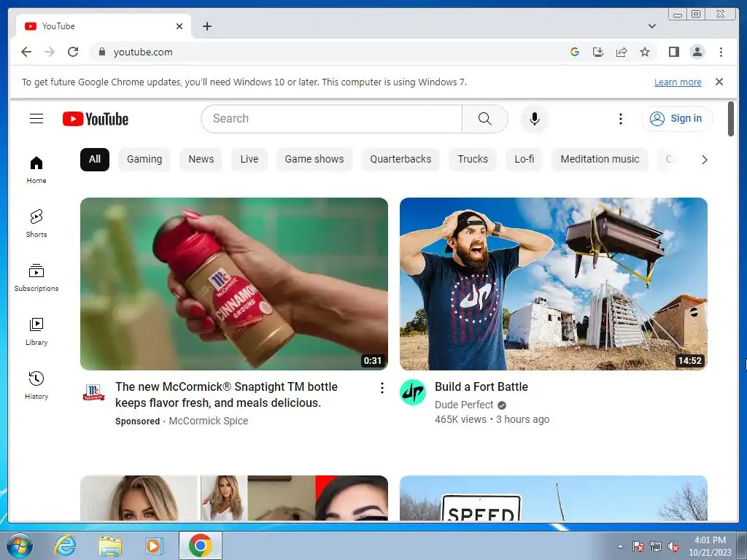Click the Dude Perfect channel avatar
The height and width of the screenshot is (560, 747).
(x=413, y=392)
